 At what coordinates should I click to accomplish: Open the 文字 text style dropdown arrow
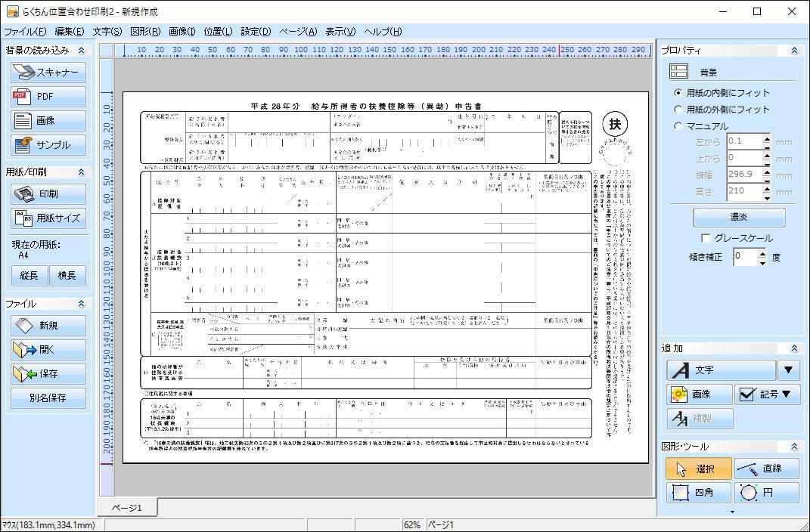(787, 370)
